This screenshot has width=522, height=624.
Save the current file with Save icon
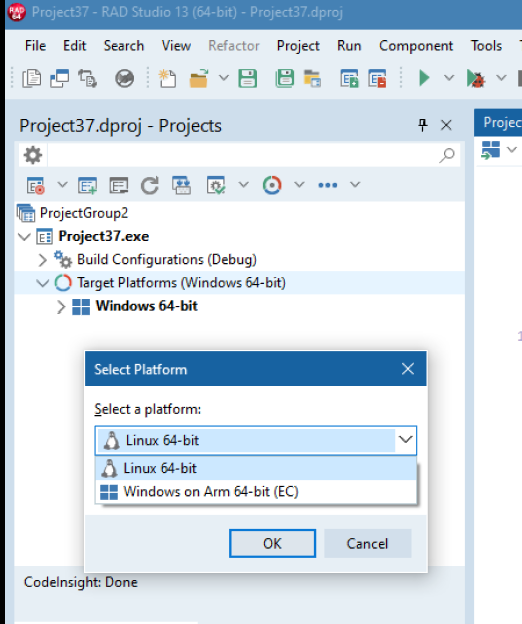pyautogui.click(x=247, y=78)
